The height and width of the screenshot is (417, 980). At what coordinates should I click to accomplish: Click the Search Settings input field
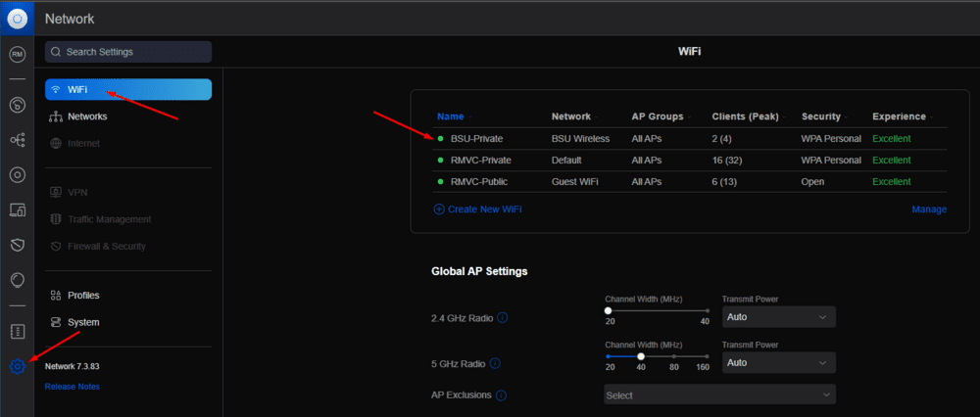point(128,52)
